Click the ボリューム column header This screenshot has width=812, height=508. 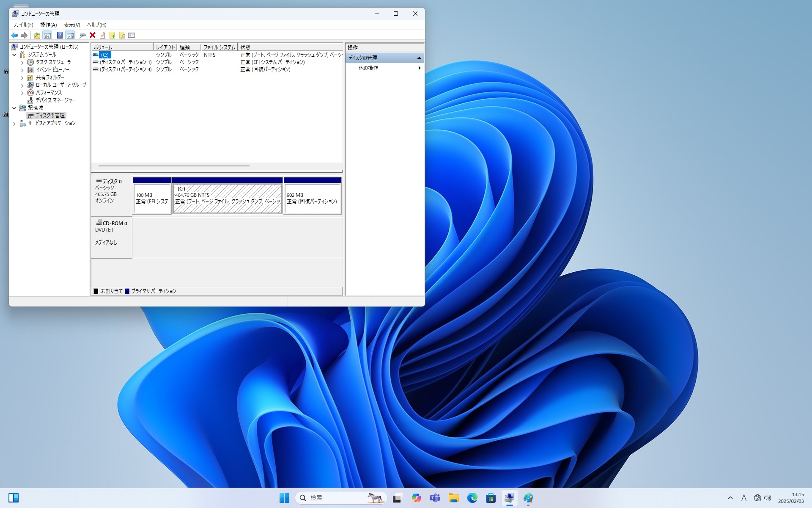click(122, 47)
